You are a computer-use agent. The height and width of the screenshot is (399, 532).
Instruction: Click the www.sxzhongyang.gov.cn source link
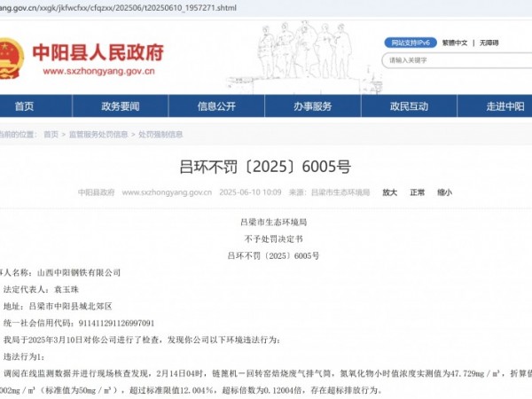coord(162,192)
